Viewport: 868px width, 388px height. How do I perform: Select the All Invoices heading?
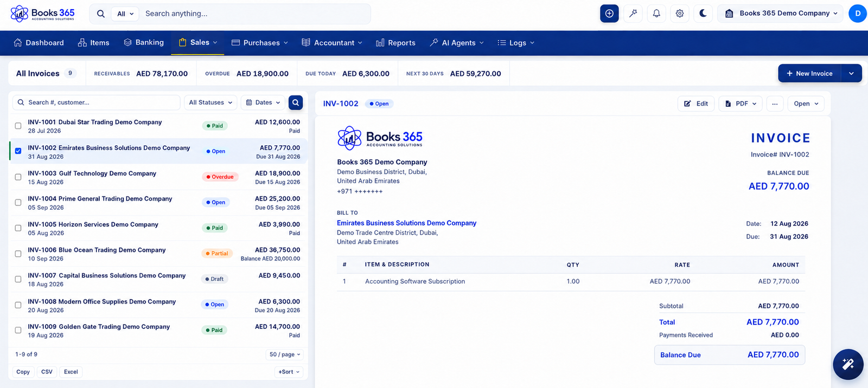pyautogui.click(x=38, y=73)
